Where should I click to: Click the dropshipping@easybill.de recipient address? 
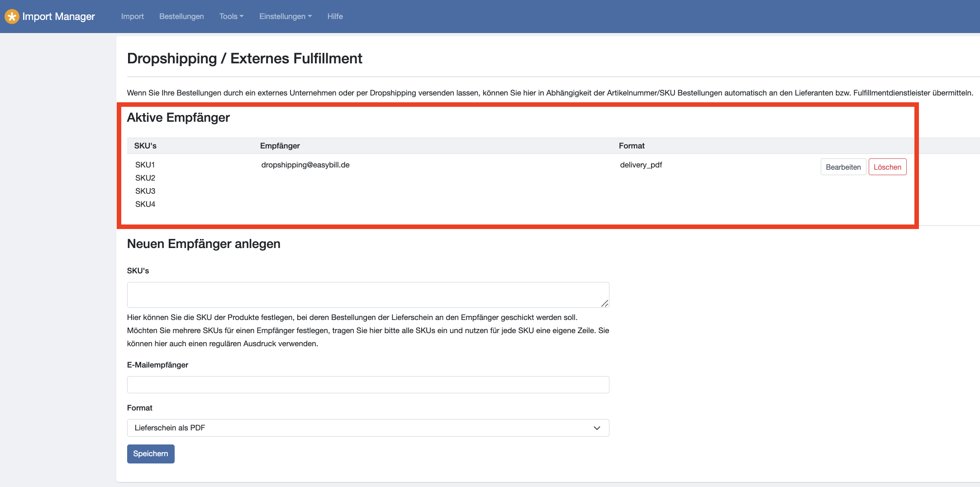point(305,165)
